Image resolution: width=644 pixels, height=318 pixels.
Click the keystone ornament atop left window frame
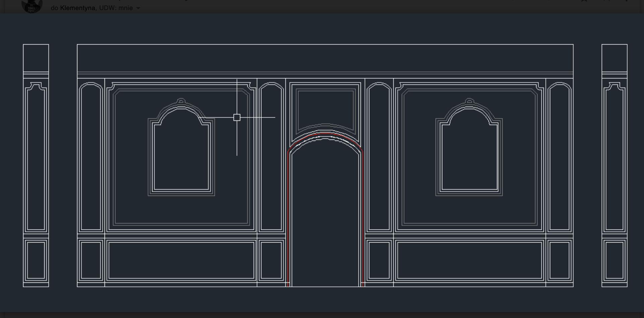181,101
